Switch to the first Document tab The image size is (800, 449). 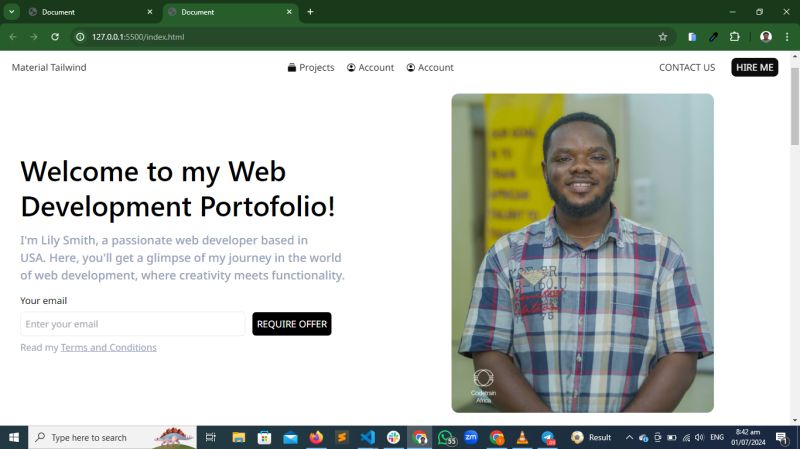[x=87, y=12]
